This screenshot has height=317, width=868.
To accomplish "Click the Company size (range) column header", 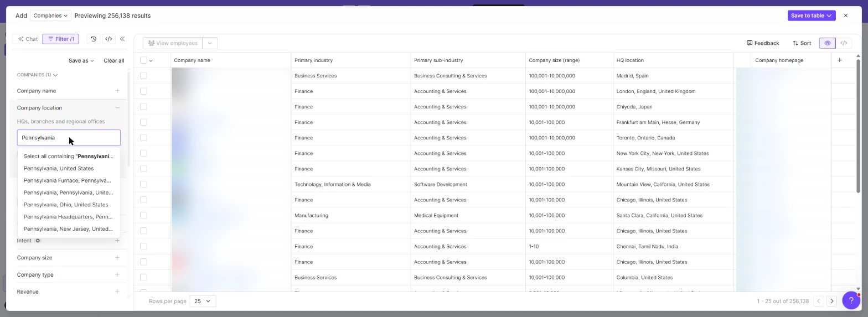I will [x=569, y=60].
